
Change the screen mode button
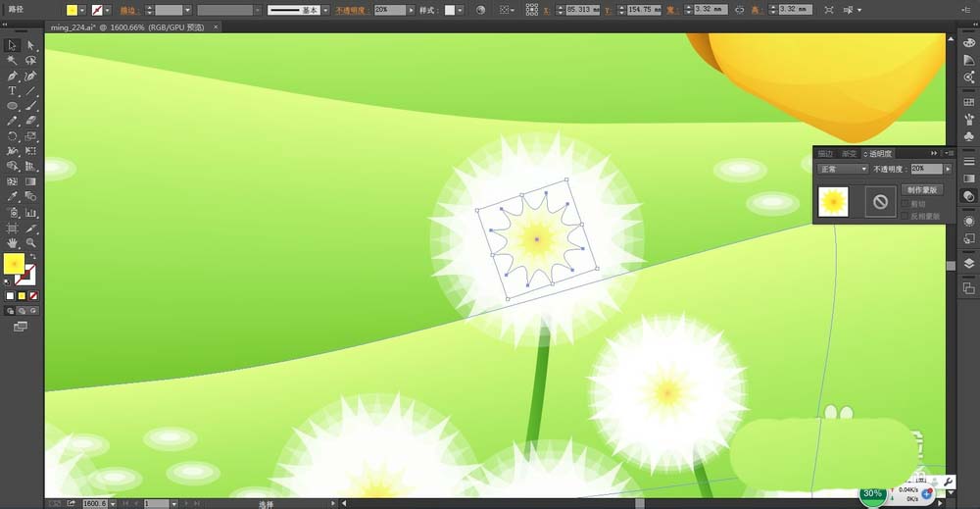[x=21, y=327]
